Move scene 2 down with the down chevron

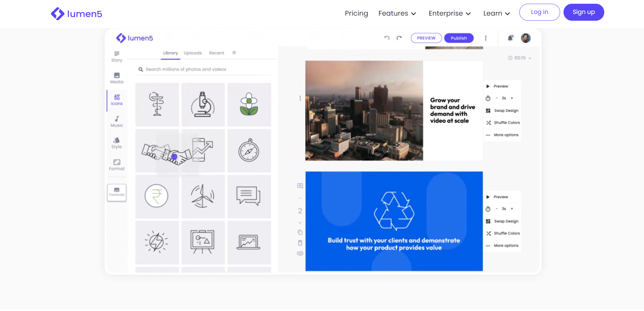coord(300,223)
